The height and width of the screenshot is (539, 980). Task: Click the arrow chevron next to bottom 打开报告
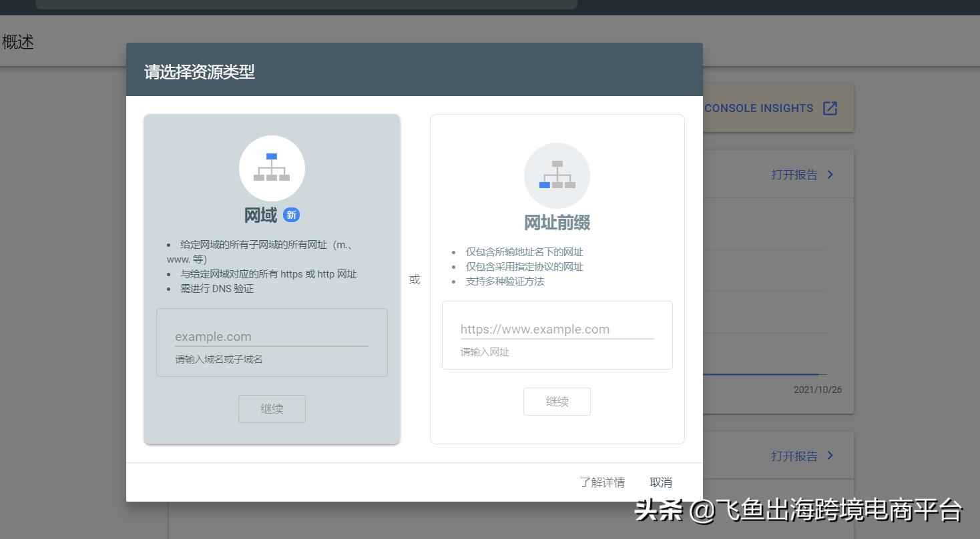point(830,455)
